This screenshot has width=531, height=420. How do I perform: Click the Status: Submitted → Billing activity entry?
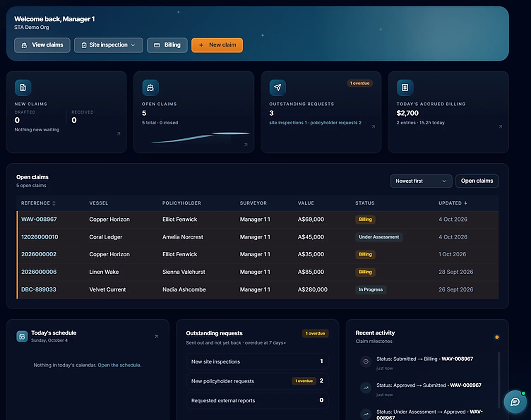coord(425,359)
